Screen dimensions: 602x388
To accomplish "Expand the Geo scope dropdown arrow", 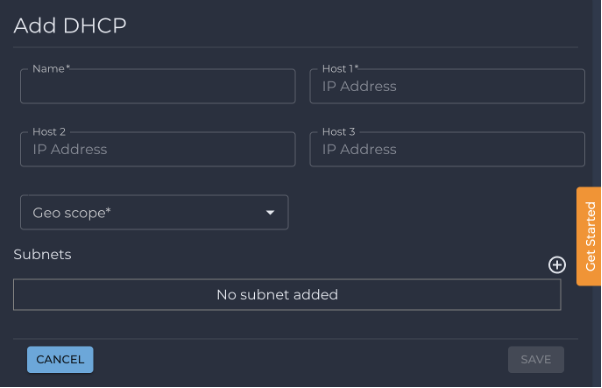I will 270,213.
